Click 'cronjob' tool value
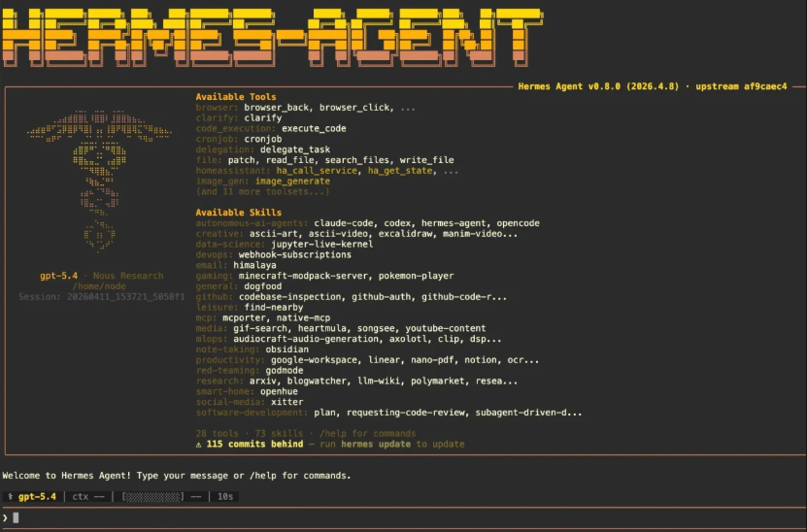807x532 pixels. [263, 139]
